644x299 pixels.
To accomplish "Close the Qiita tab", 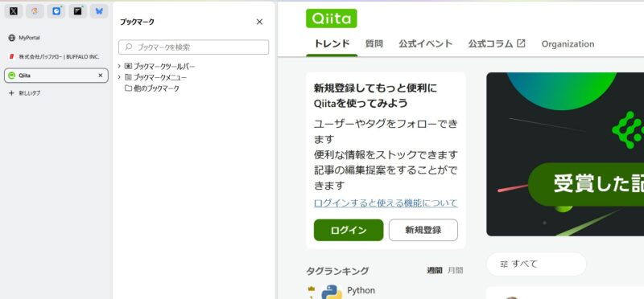I will pos(100,76).
